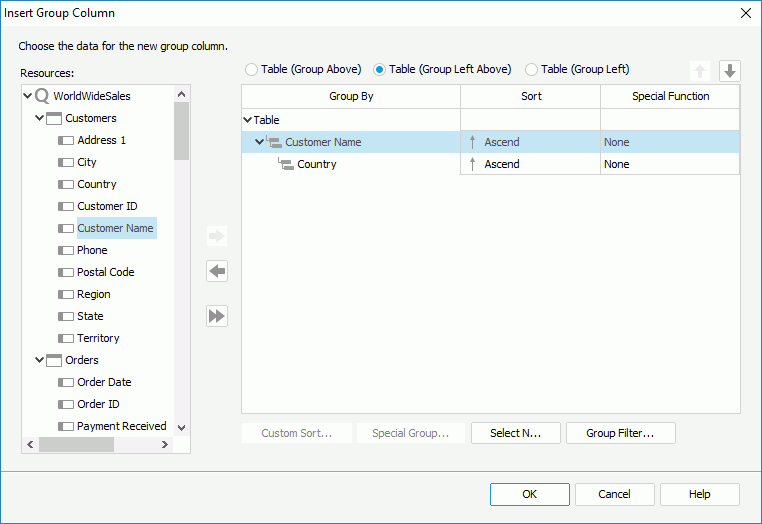The height and width of the screenshot is (524, 762).
Task: Click the resources scroll up arrow
Action: click(x=182, y=94)
